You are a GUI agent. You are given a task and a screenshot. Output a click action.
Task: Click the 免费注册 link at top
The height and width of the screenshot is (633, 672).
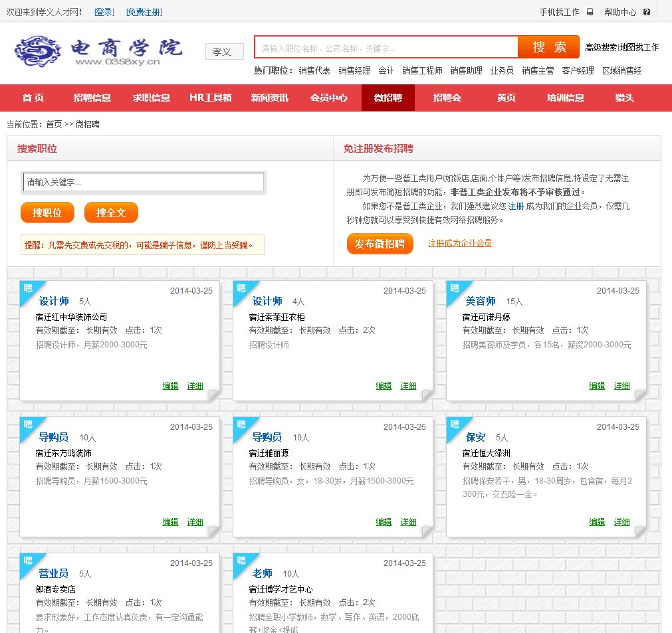click(144, 12)
